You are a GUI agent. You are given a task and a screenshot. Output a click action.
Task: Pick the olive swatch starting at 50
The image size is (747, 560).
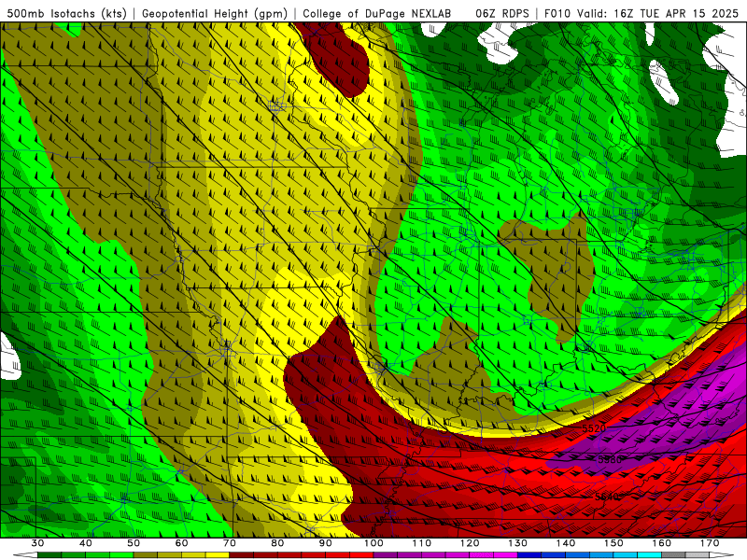pos(146,555)
